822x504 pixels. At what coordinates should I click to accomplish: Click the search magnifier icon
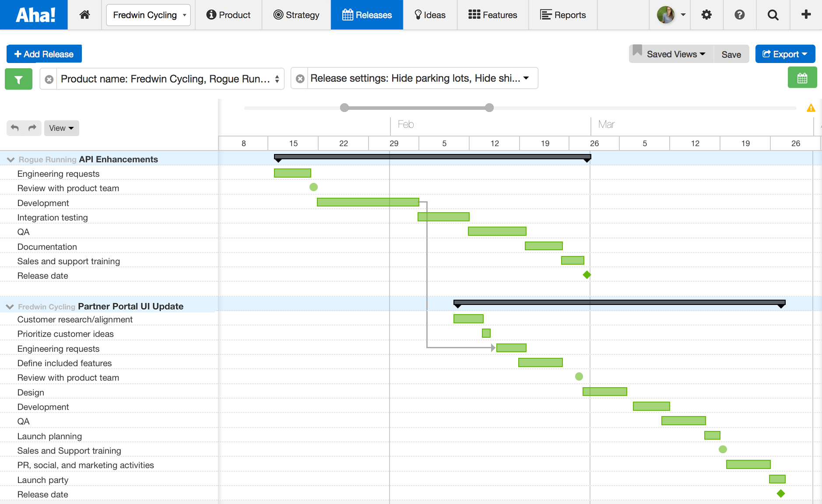(773, 15)
